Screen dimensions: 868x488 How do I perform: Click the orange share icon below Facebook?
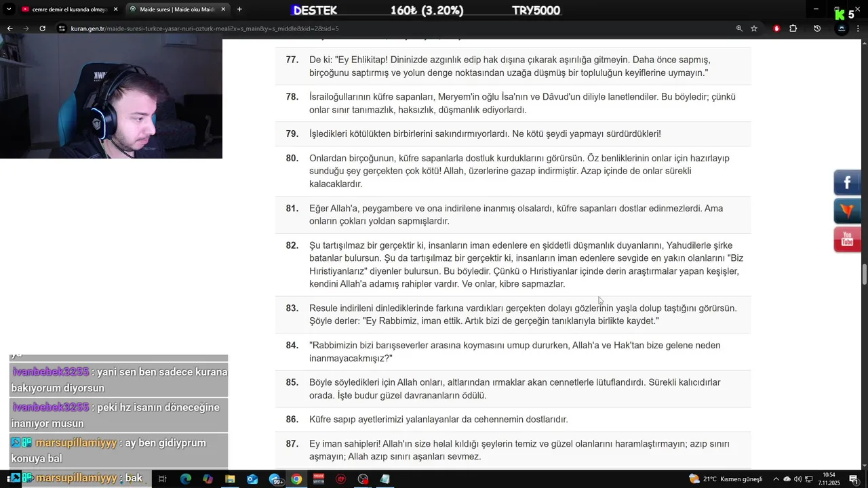click(x=848, y=211)
